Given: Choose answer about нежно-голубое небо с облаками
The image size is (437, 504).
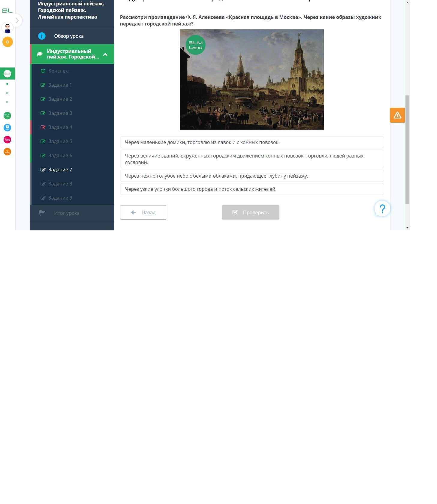Looking at the screenshot, I should click(252, 176).
